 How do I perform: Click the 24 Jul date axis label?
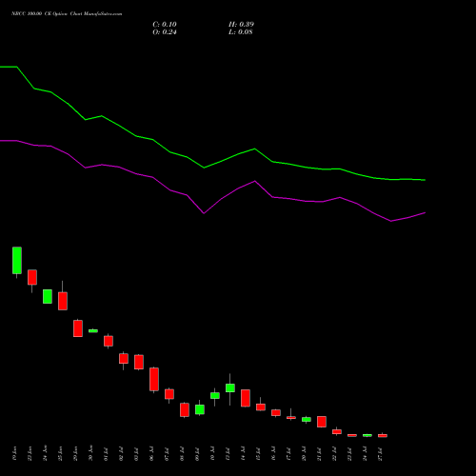pyautogui.click(x=365, y=454)
